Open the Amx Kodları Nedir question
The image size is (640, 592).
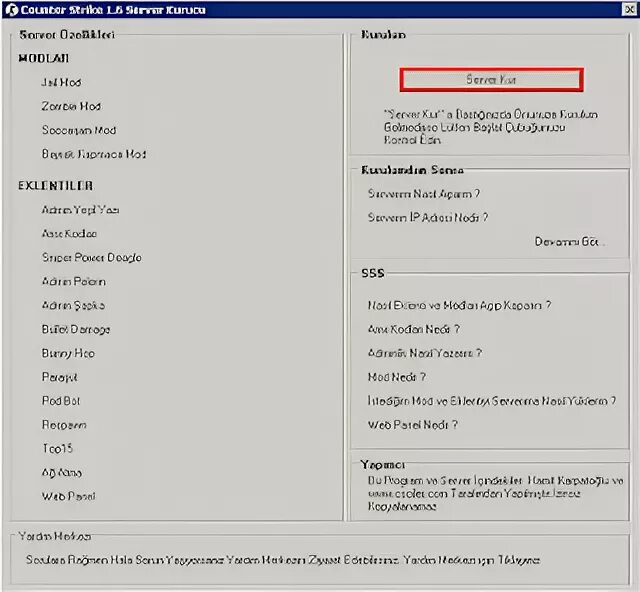click(414, 329)
